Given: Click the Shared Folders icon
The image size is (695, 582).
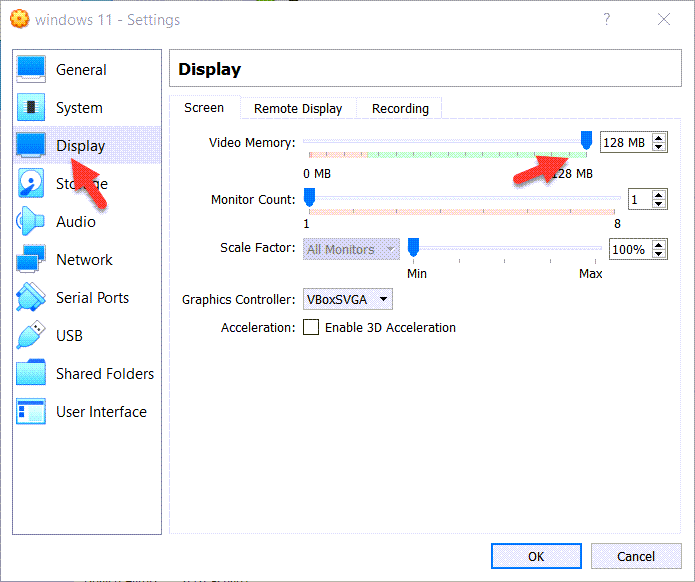Looking at the screenshot, I should click(x=31, y=373).
